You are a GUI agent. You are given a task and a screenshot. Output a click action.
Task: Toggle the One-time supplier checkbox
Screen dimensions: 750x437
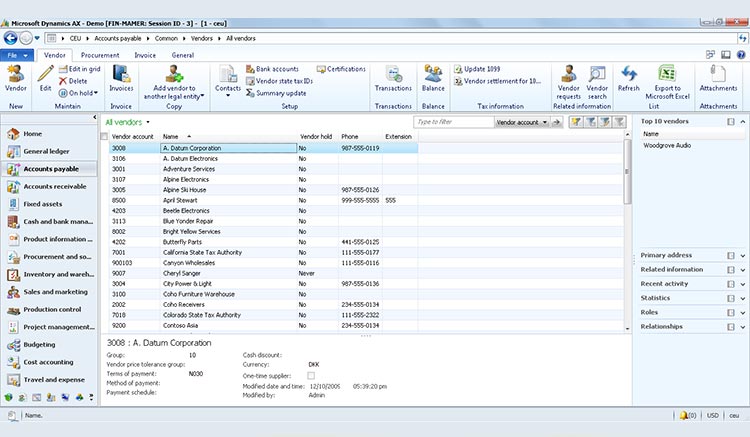click(x=311, y=375)
